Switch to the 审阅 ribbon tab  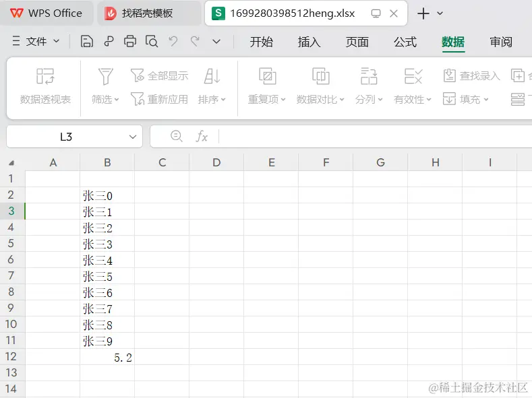pyautogui.click(x=501, y=42)
